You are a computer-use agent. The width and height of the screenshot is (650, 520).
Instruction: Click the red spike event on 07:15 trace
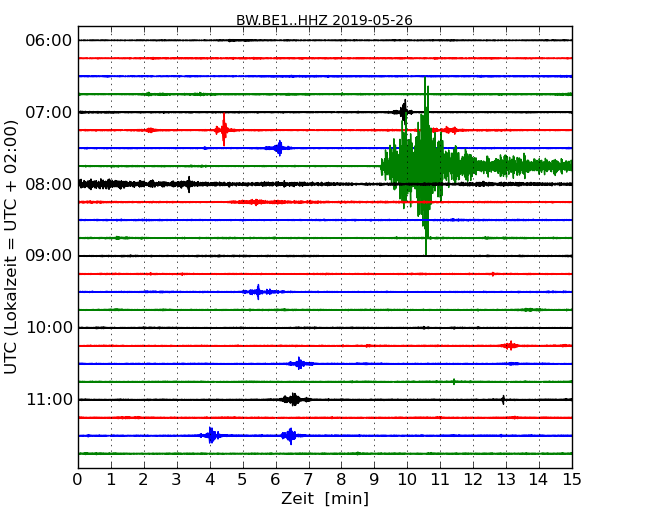[224, 130]
